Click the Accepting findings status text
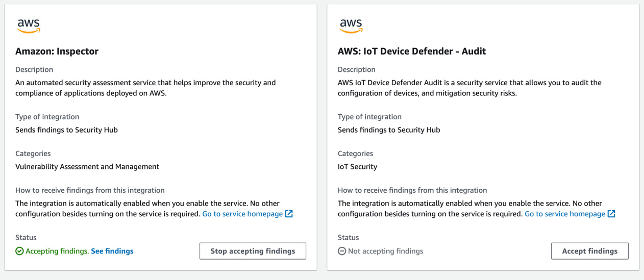Viewport: 644px width, 280px height. coord(57,251)
